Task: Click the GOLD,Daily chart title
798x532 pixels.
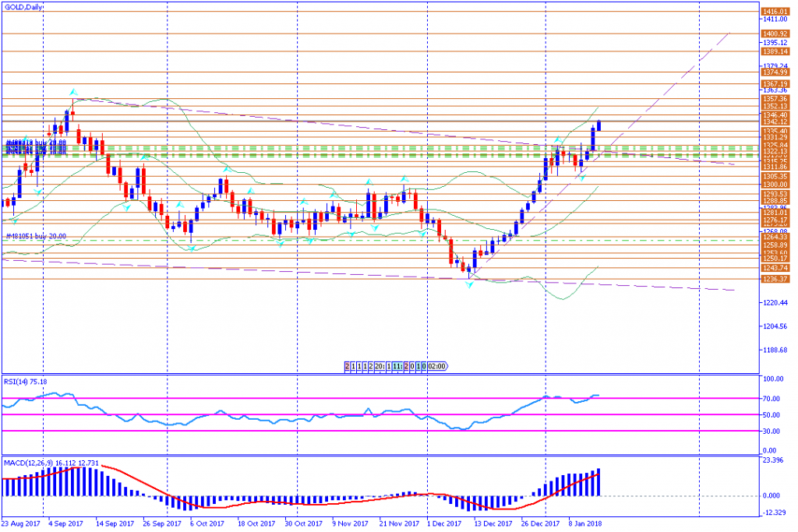Action: pos(23,7)
